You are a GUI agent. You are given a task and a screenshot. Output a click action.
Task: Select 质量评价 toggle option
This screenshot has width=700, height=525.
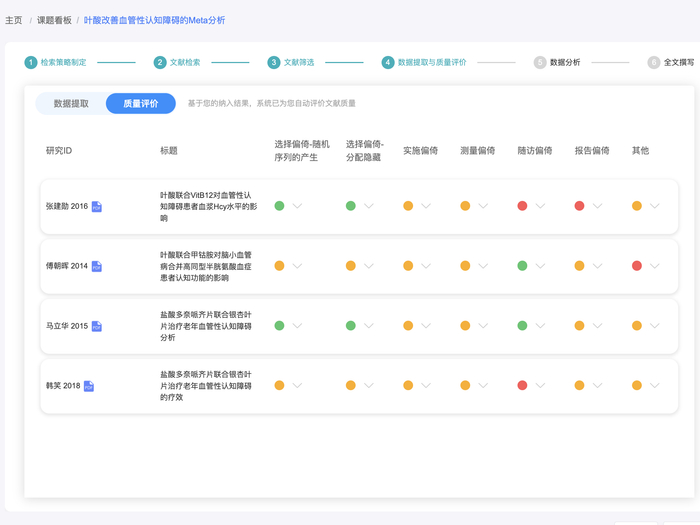[x=140, y=103]
